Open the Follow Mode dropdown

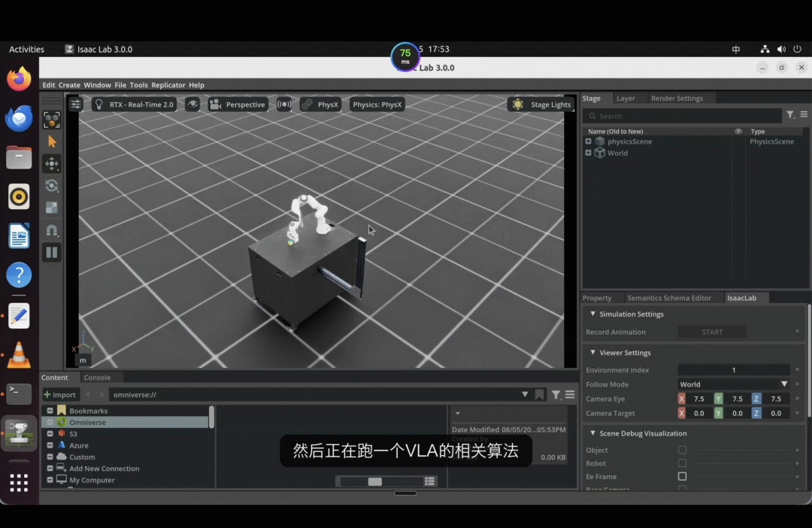pyautogui.click(x=733, y=384)
